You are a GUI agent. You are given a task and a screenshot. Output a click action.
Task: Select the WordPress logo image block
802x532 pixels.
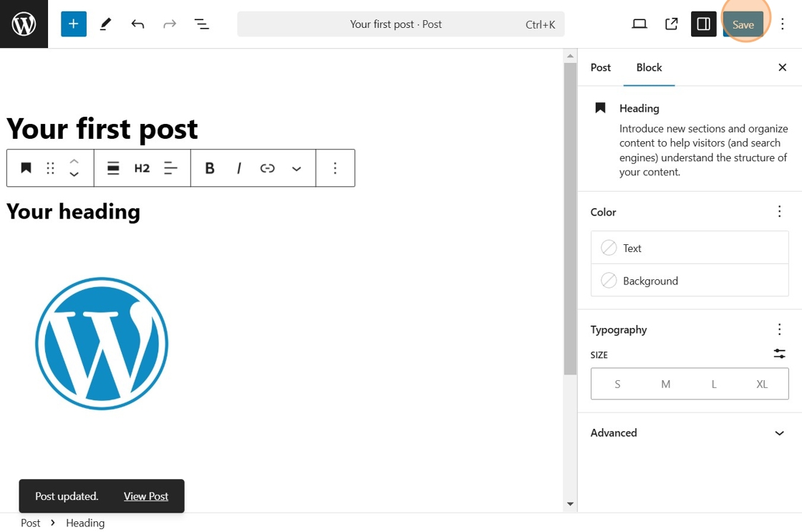pyautogui.click(x=102, y=343)
